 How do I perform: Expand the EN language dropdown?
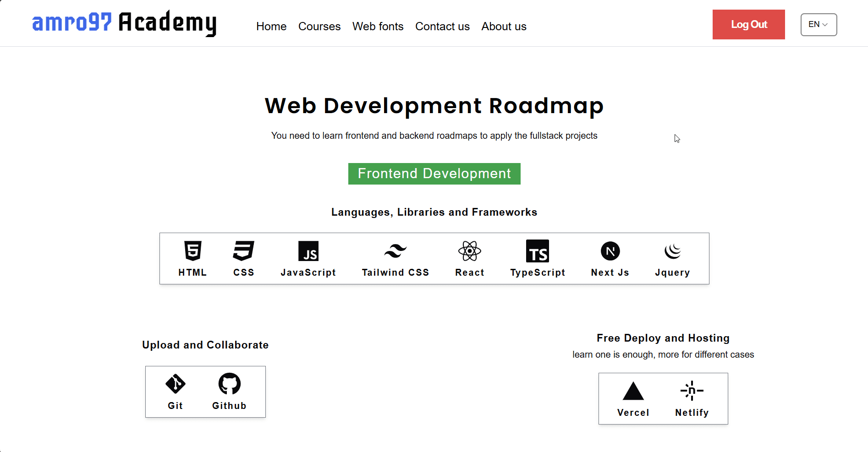818,25
